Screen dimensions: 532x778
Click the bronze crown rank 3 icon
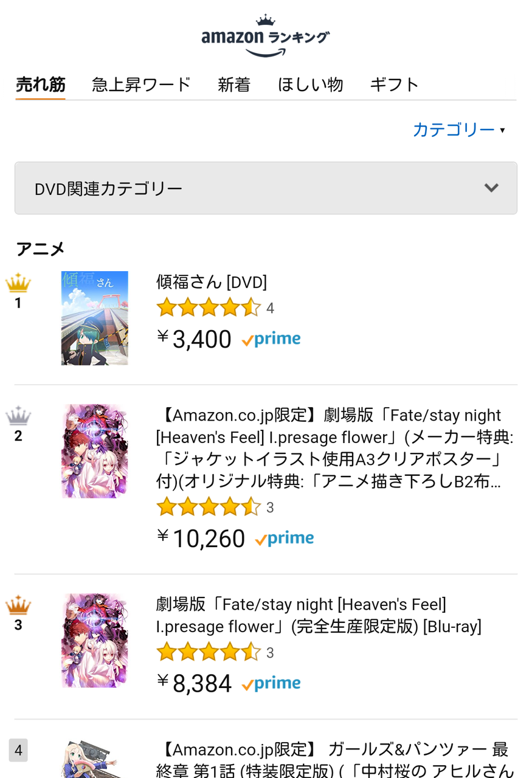(x=18, y=606)
